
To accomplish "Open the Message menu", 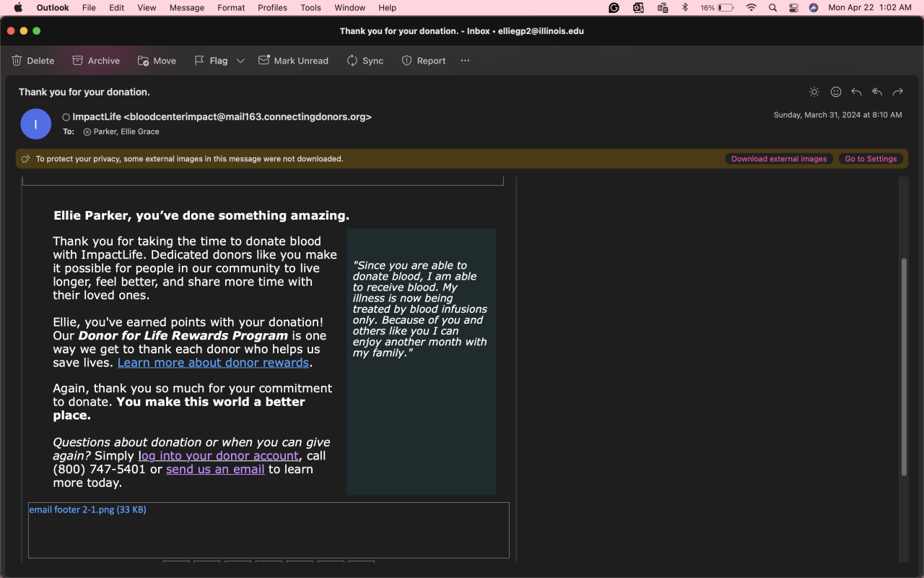I will (186, 8).
